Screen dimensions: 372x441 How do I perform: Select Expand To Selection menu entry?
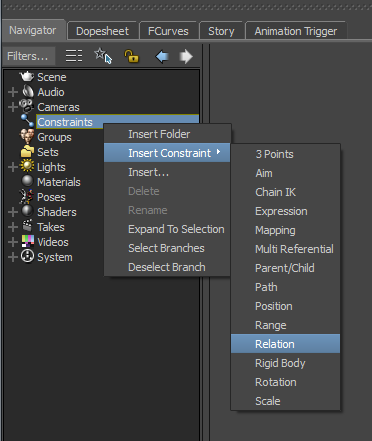coord(167,229)
